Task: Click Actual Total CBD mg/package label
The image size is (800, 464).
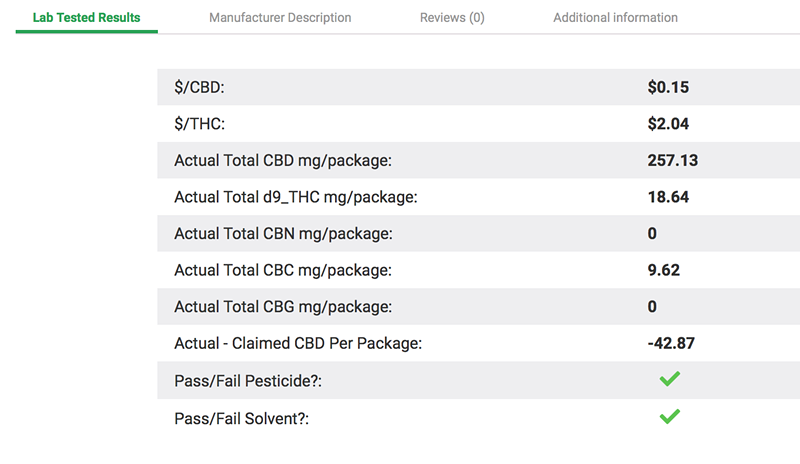Action: 283,161
